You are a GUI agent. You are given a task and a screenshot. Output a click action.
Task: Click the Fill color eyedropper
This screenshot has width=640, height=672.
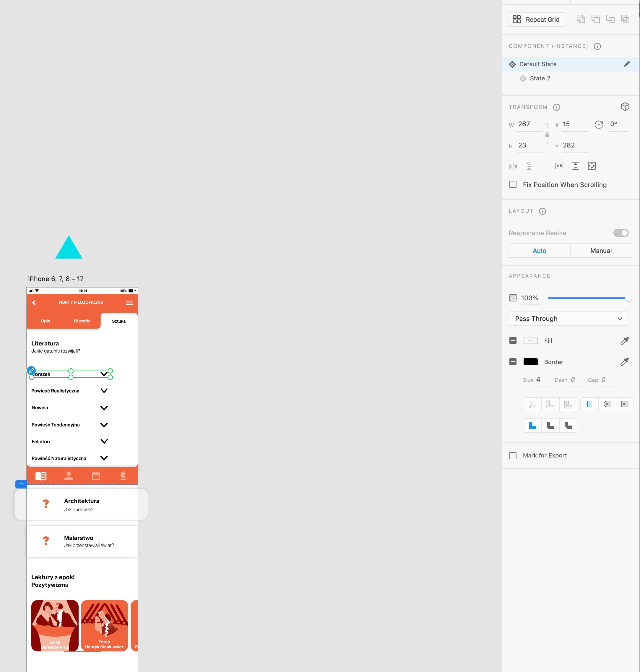[624, 341]
